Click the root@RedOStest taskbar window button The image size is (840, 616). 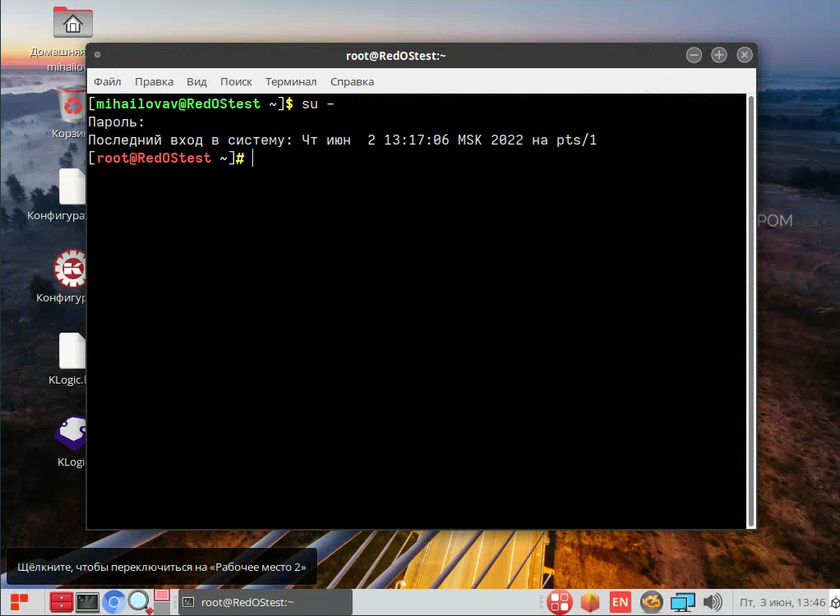[265, 602]
